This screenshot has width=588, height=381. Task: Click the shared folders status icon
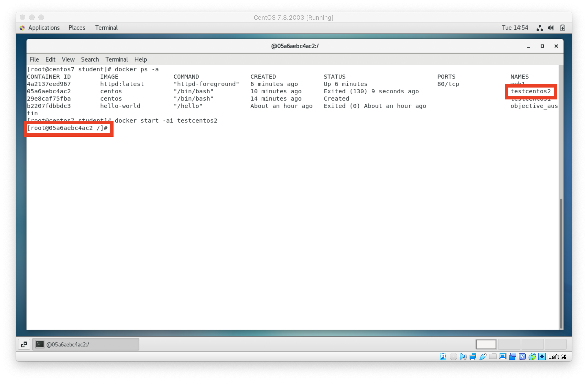[493, 356]
